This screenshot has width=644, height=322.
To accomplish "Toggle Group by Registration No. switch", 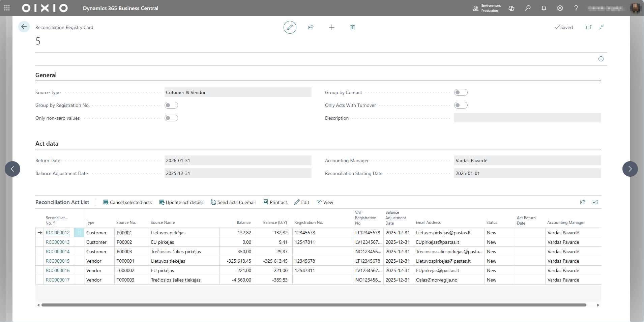I will tap(171, 105).
